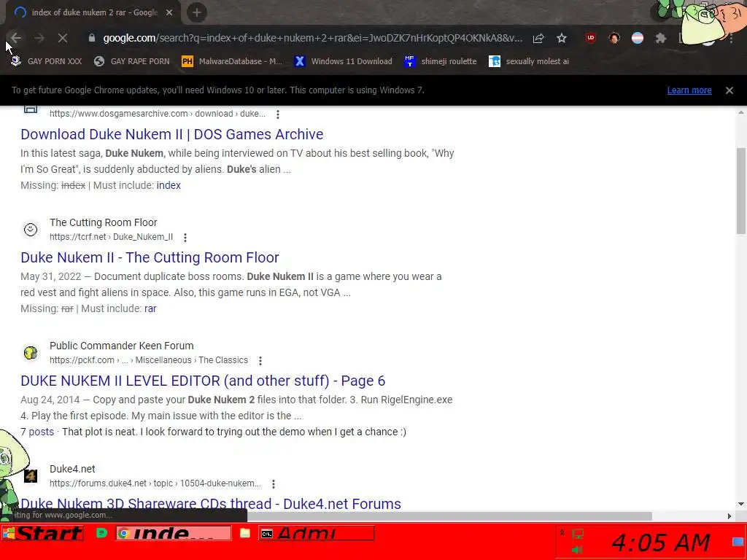Switch to the Admin command prompt window
The image size is (747, 560).
coord(317,533)
